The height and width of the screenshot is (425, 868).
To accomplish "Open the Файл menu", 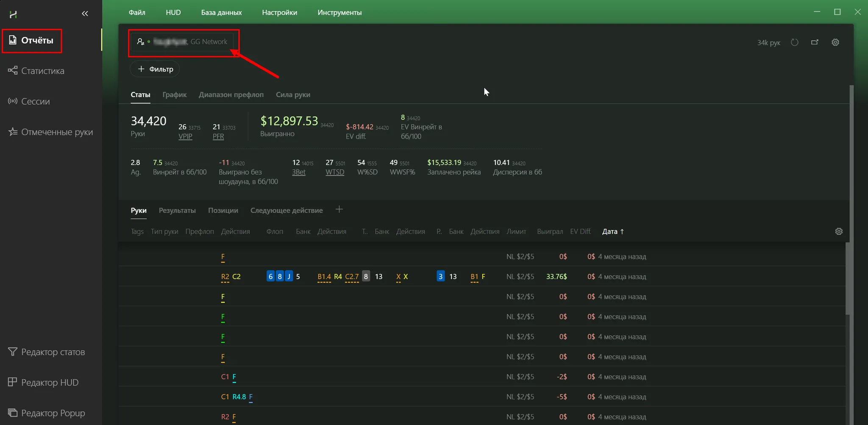I will tap(137, 12).
